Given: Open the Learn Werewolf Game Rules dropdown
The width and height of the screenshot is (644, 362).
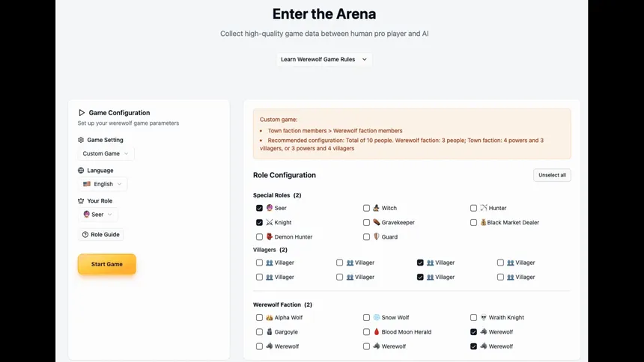Looking at the screenshot, I should [x=323, y=59].
